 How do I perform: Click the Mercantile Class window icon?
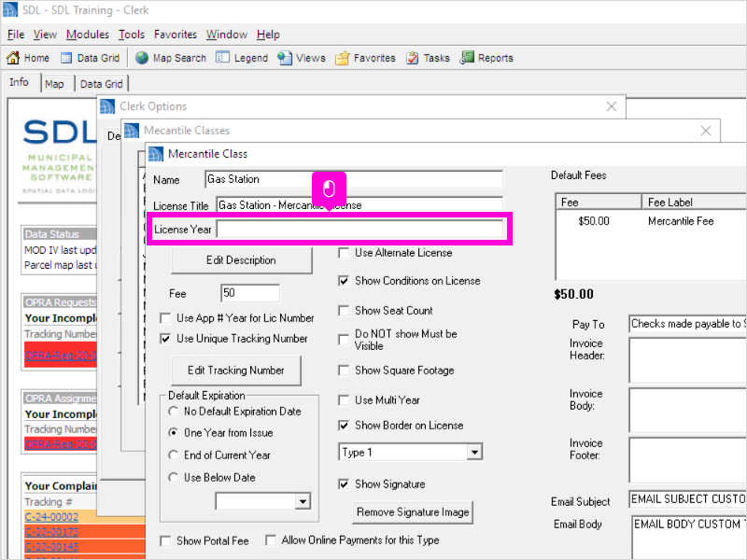click(x=156, y=154)
